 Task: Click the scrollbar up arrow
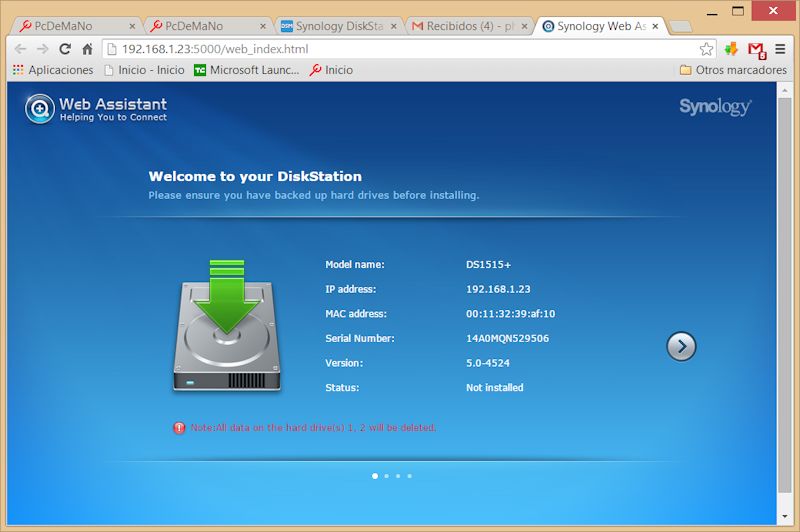click(x=785, y=90)
